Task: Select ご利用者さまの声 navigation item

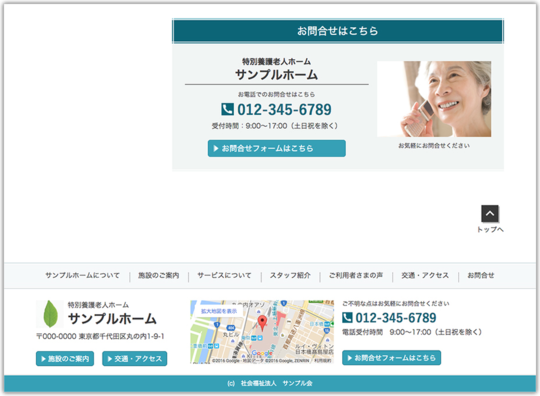Action: point(356,275)
